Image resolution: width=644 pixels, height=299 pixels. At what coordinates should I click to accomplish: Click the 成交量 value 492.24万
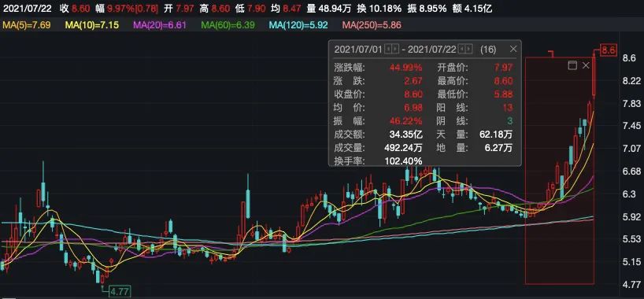click(404, 147)
